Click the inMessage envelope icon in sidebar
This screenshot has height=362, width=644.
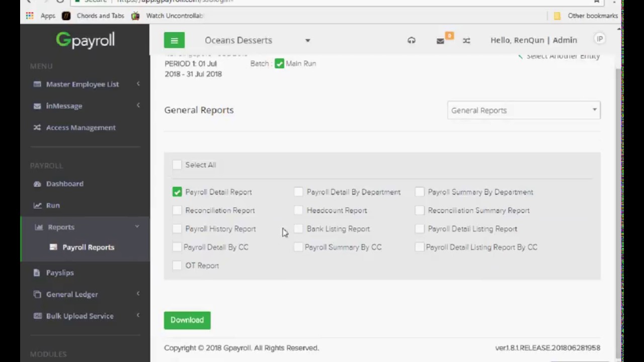pyautogui.click(x=37, y=106)
